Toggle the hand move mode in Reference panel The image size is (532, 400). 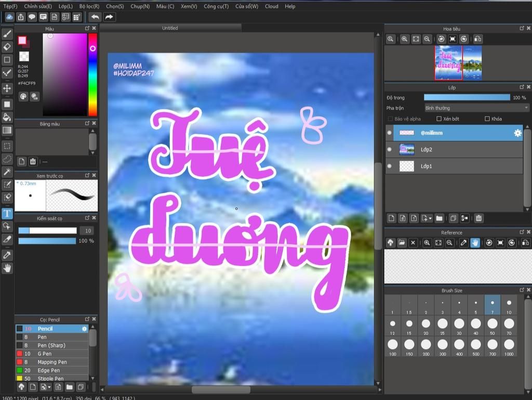coord(475,243)
